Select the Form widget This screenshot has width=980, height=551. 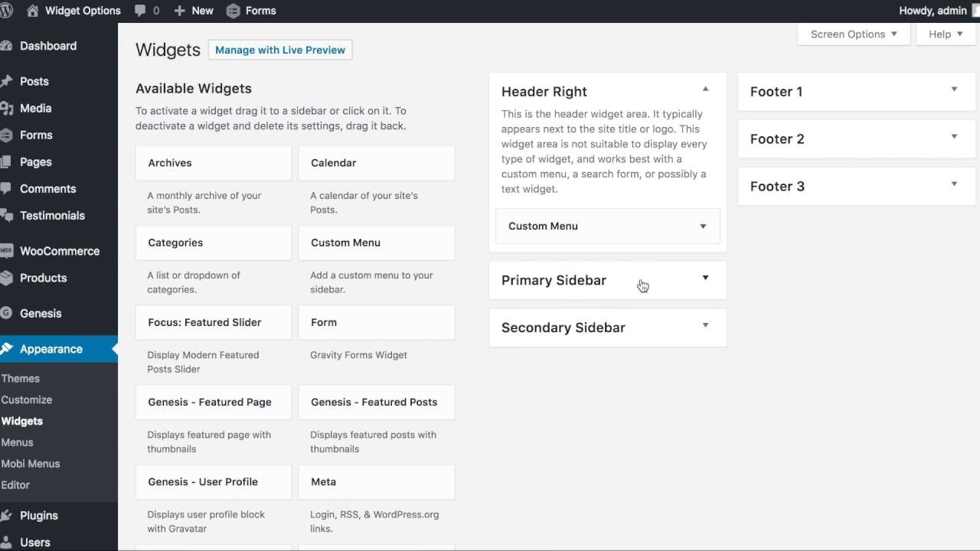377,322
